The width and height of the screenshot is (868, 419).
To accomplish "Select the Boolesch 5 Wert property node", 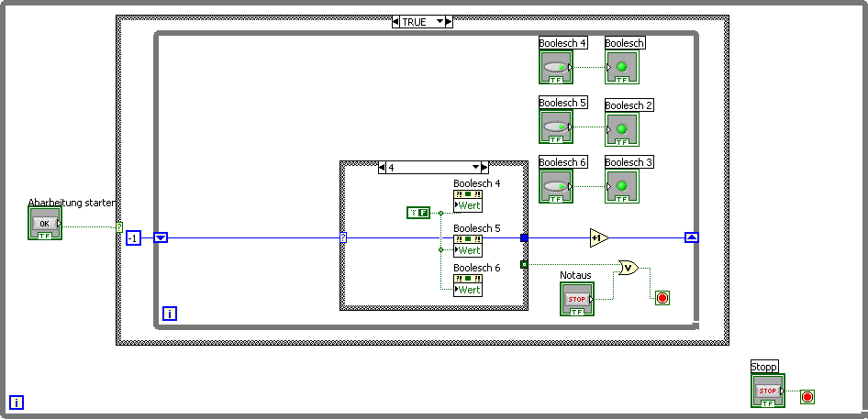I will [468, 246].
